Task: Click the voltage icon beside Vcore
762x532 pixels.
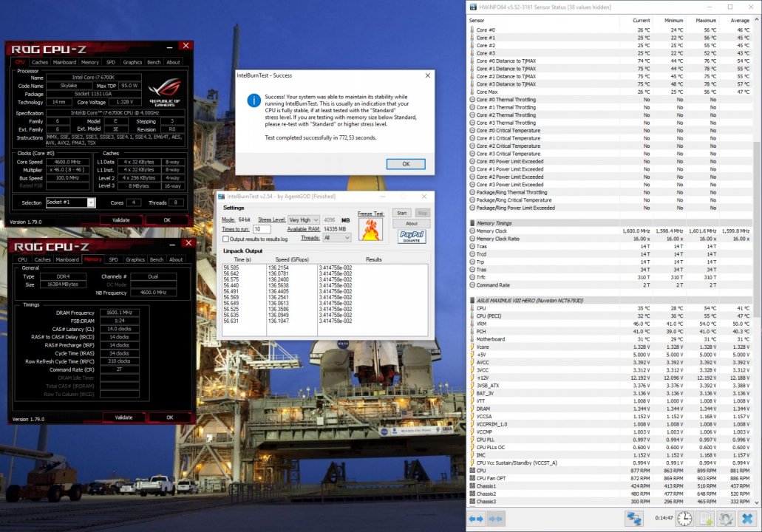Action: [472, 347]
